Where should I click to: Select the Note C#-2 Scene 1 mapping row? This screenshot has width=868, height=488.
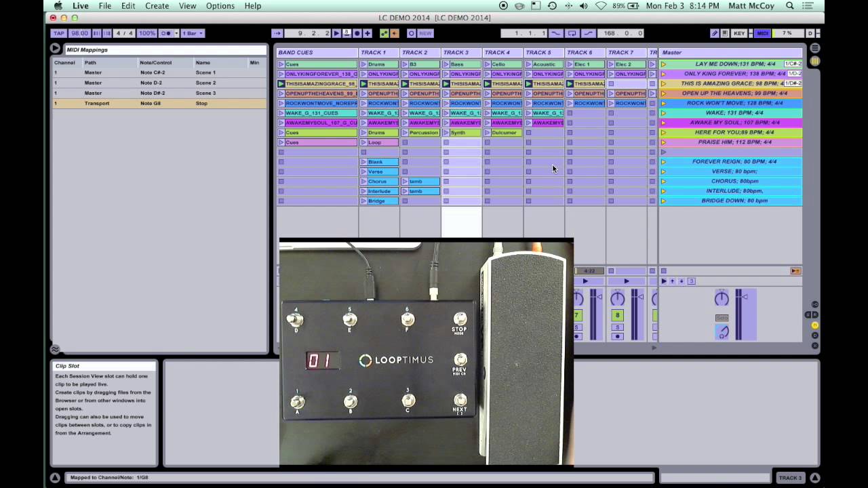pos(159,73)
